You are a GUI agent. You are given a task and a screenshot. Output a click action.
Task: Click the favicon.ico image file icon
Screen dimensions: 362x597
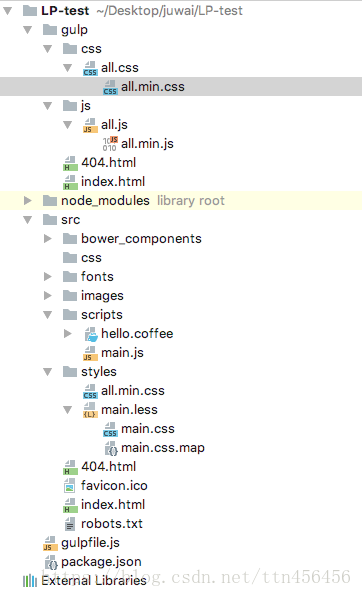coord(69,486)
